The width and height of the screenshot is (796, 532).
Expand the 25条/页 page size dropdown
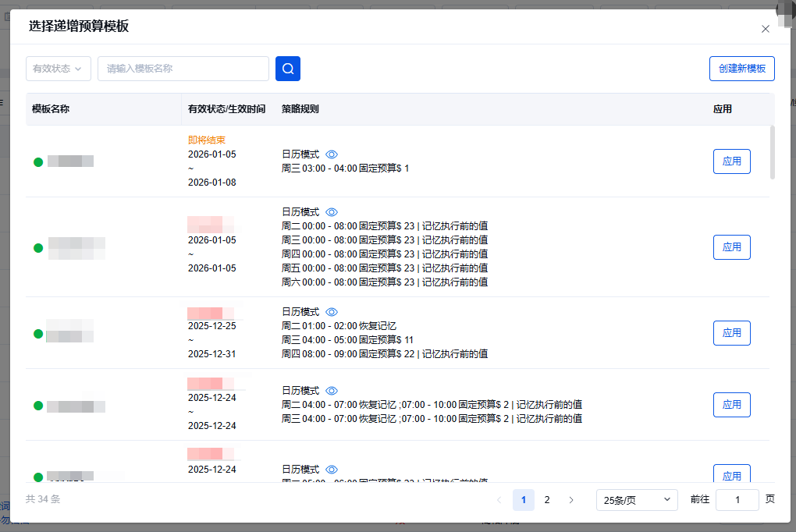(x=636, y=500)
